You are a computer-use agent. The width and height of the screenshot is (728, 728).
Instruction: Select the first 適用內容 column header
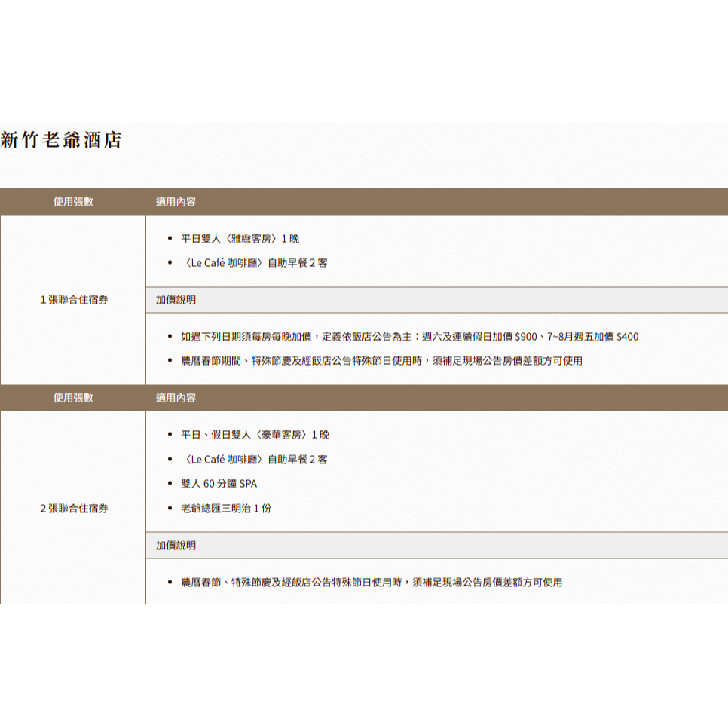pyautogui.click(x=175, y=201)
